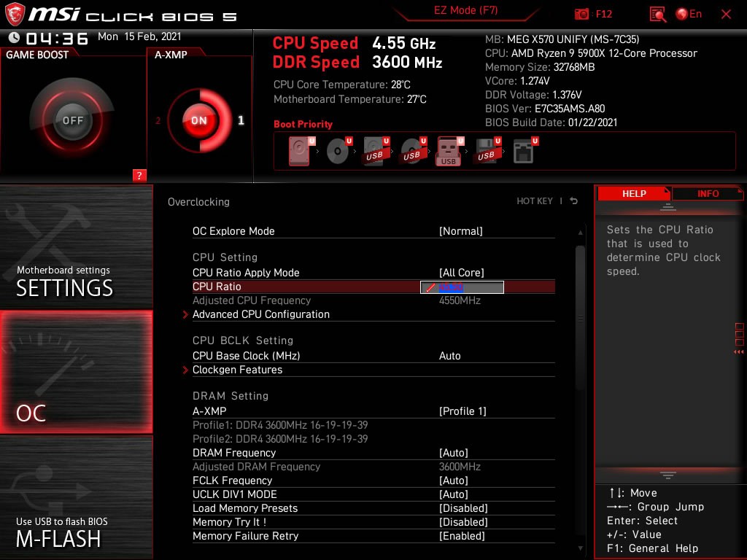747x560 pixels.
Task: Select the CD/DVD drive boot device icon
Action: pos(338,152)
